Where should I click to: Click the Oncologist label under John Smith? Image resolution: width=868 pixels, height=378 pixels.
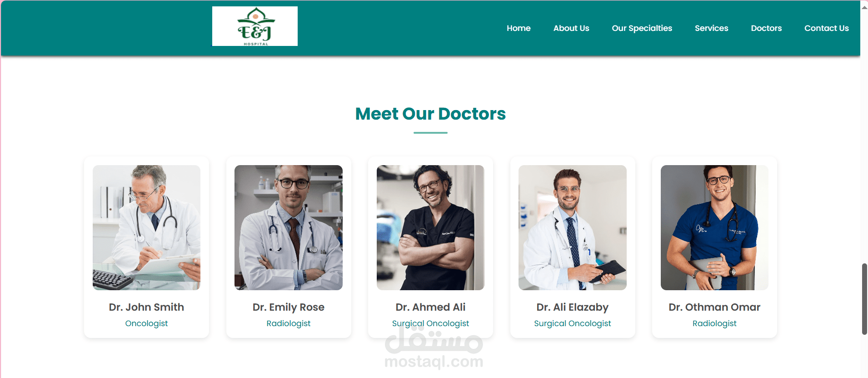point(146,323)
